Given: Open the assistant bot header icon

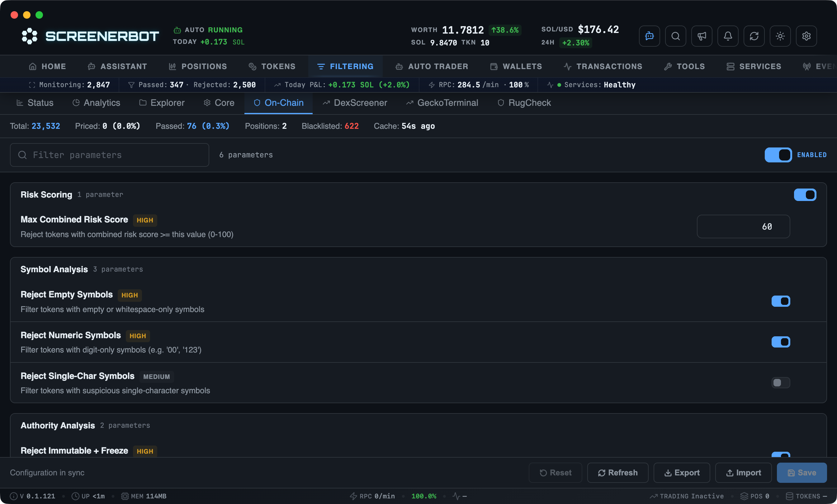Looking at the screenshot, I should (649, 36).
